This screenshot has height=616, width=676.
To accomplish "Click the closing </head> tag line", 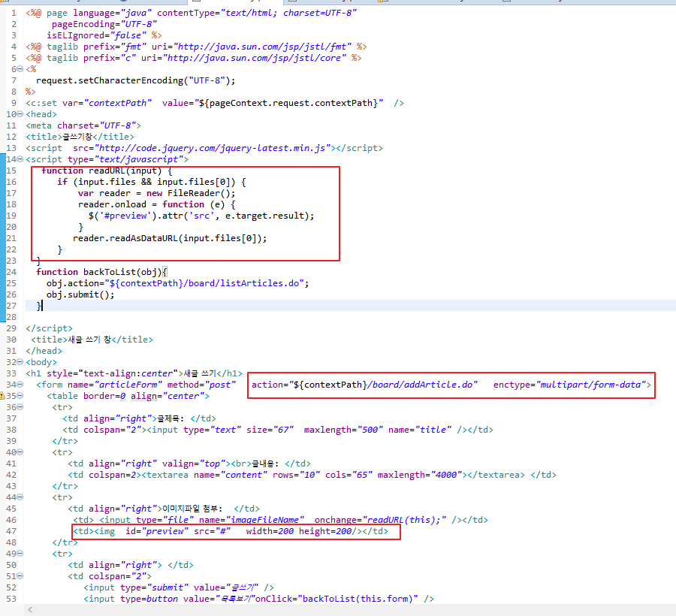I will [44, 351].
